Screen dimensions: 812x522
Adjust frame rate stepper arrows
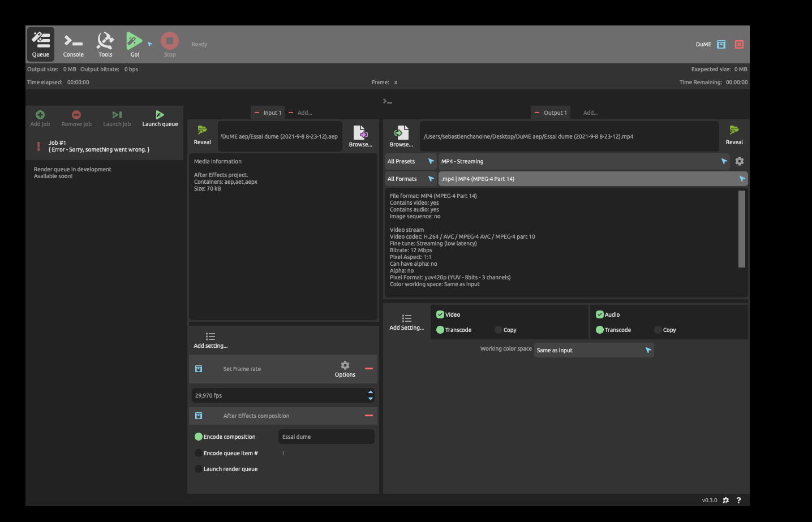pos(371,395)
